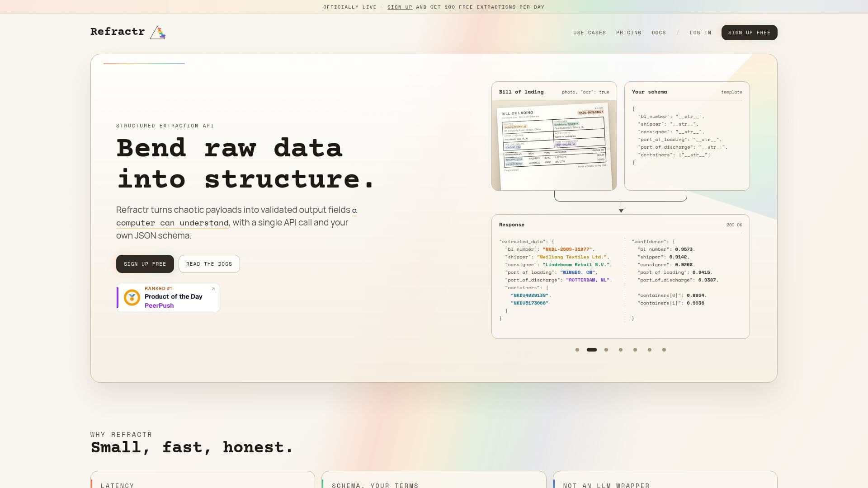
Task: Click Sign Up Free in the header
Action: tap(749, 33)
